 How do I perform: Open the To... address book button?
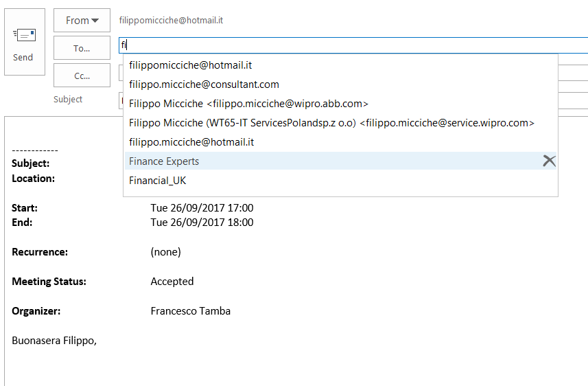82,47
